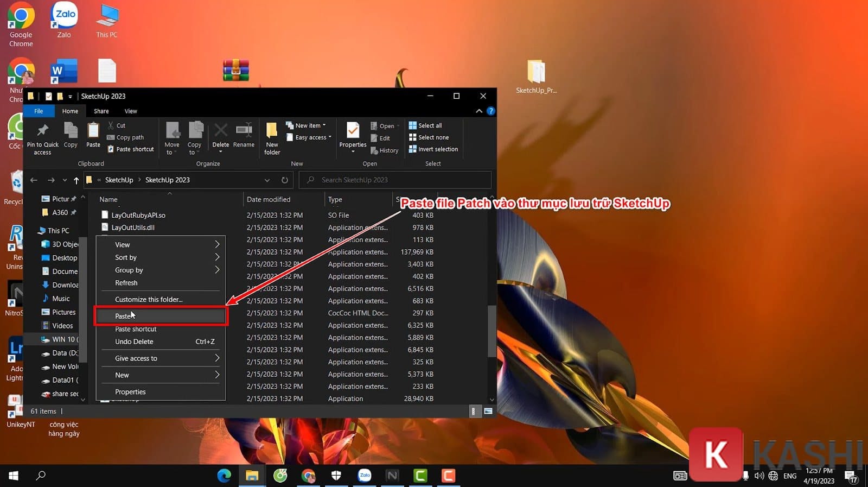The image size is (868, 487).
Task: Open File Explorer from the taskbar
Action: point(252,476)
